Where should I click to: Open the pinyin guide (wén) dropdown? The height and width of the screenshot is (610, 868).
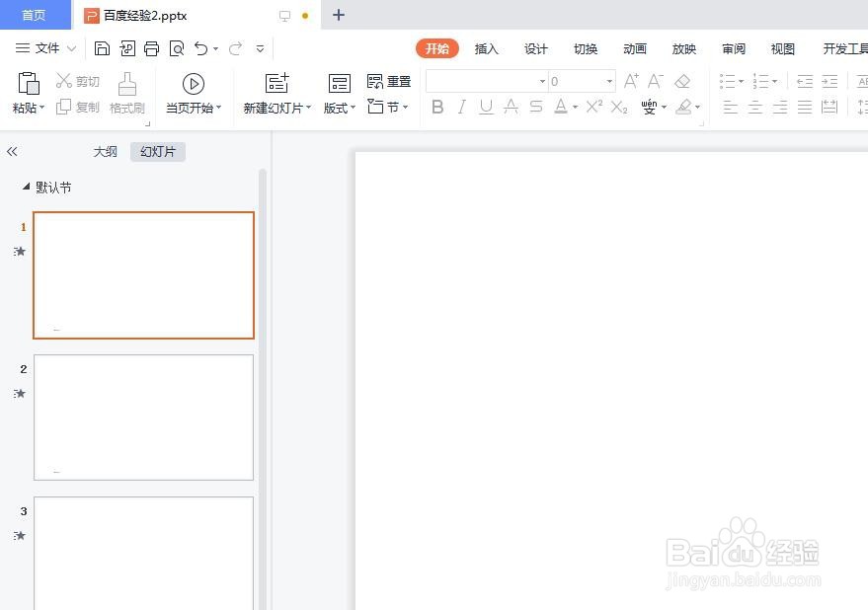(x=665, y=107)
